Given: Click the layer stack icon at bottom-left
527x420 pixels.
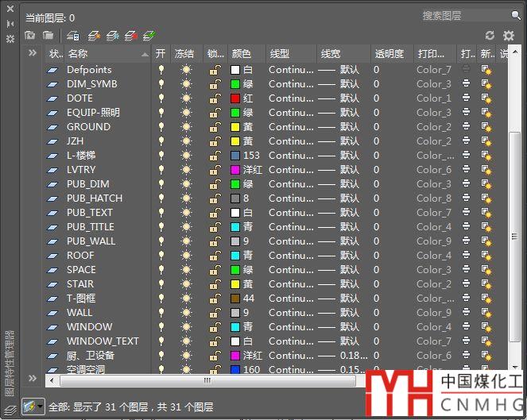Looking at the screenshot, I should (x=10, y=410).
